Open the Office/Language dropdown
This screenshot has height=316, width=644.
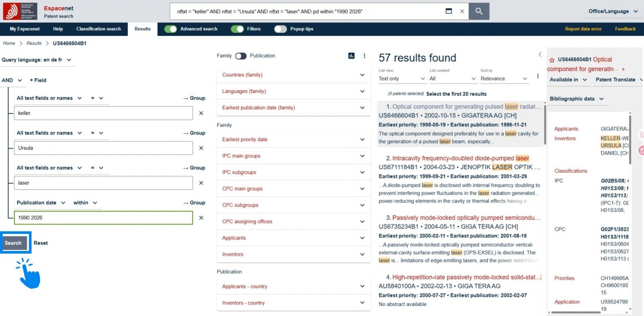613,11
